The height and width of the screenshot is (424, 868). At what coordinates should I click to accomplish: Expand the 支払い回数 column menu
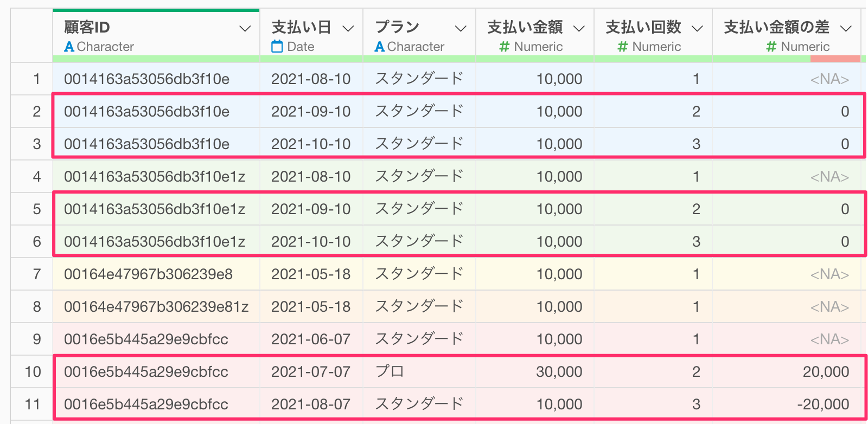[697, 28]
